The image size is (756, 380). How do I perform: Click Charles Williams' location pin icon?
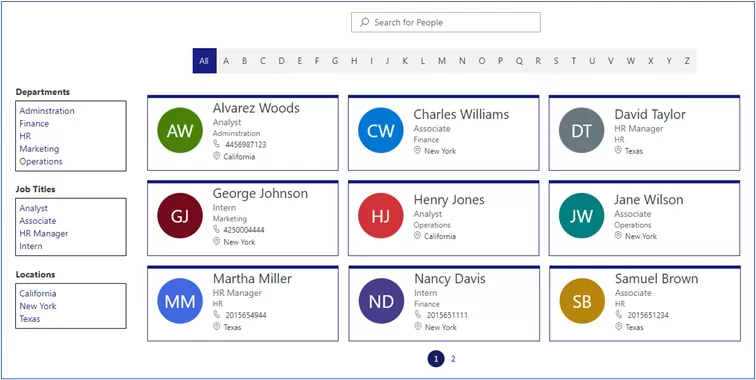click(x=418, y=150)
